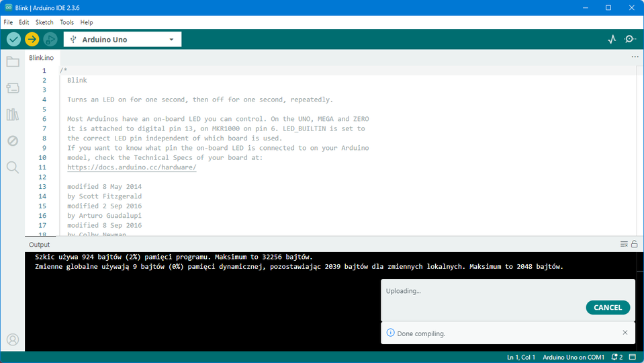Open the Serial Monitor
The height and width of the screenshot is (363, 644).
630,40
